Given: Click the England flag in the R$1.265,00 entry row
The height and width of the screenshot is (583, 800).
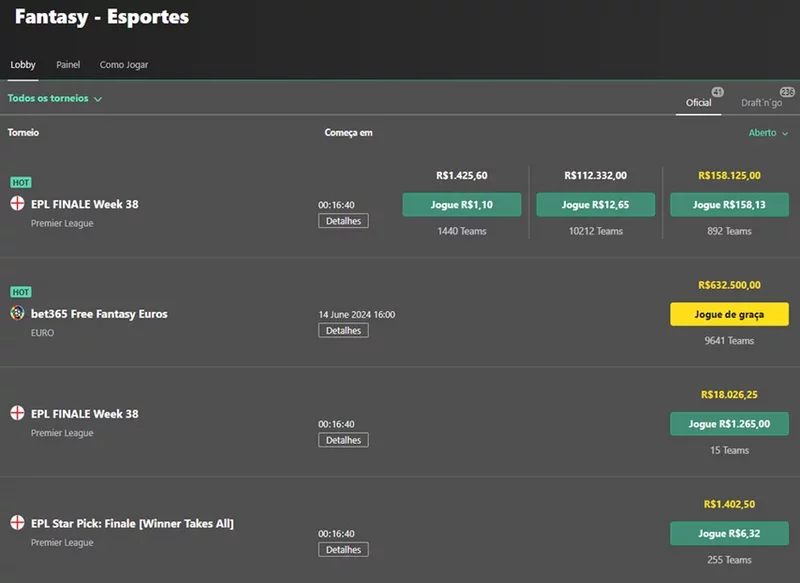Looking at the screenshot, I should [17, 413].
